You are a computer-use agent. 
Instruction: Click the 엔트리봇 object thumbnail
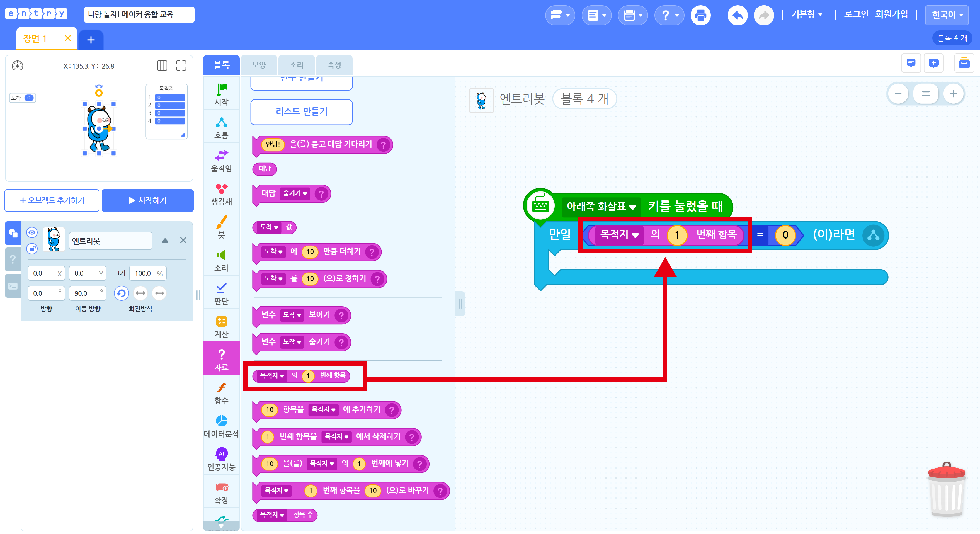[x=54, y=240]
